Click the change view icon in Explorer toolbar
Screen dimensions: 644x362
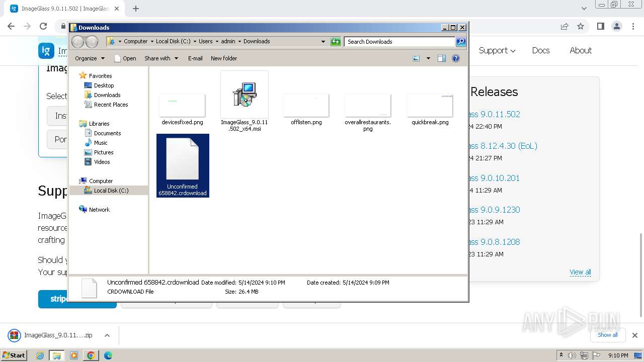(x=416, y=58)
